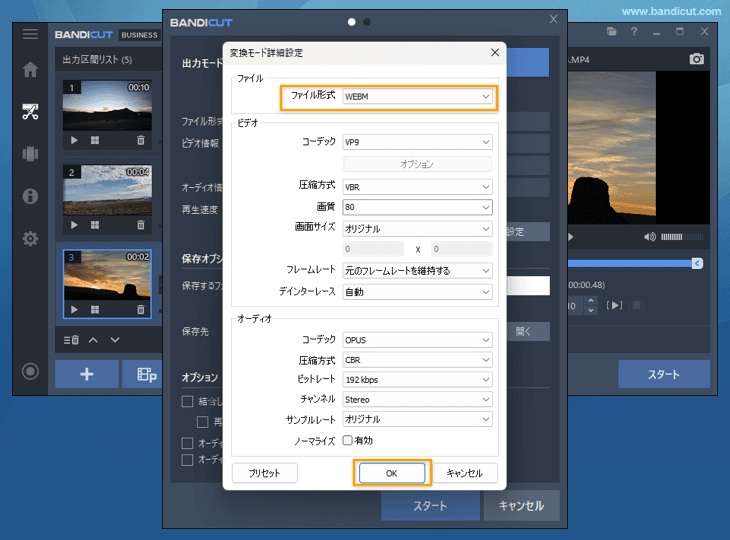Open サンプルレート オリジナル dropdown
This screenshot has width=730, height=540.
[417, 419]
